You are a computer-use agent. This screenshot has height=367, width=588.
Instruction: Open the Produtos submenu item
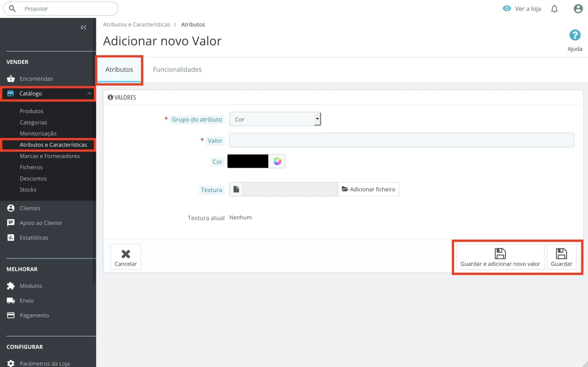tap(32, 111)
